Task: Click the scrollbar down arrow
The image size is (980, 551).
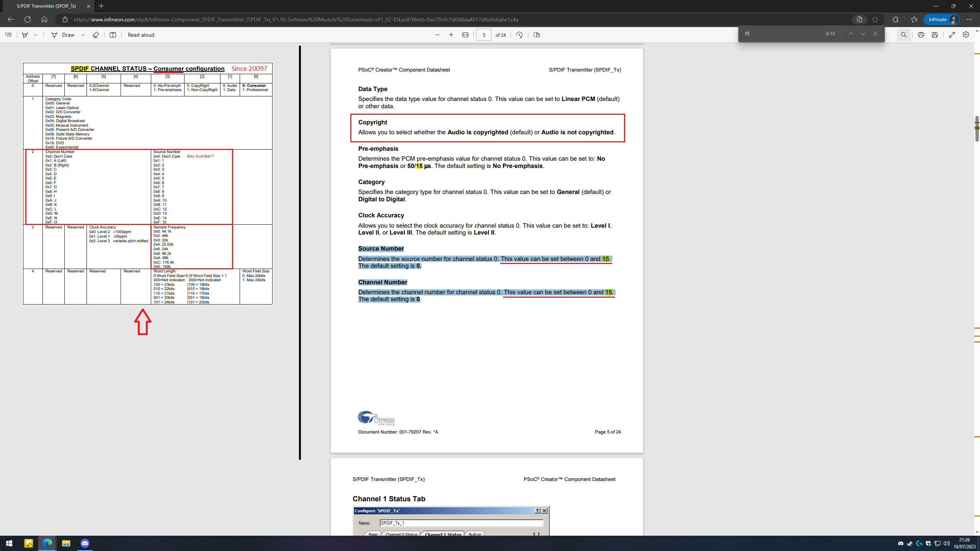Action: click(977, 532)
